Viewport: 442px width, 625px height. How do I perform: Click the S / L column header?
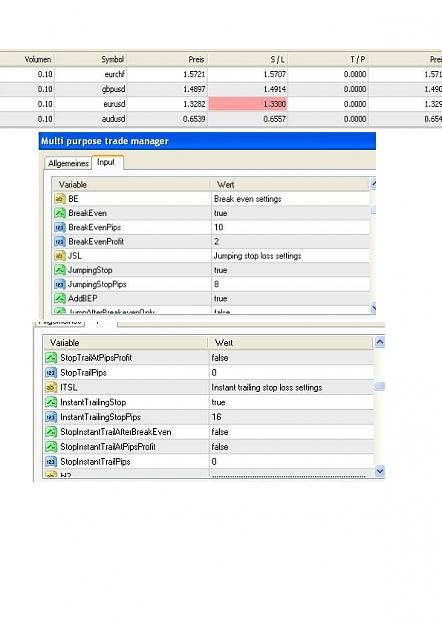pyautogui.click(x=248, y=59)
